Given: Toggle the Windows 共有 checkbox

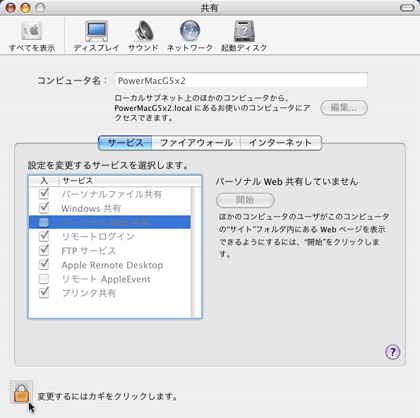Looking at the screenshot, I should 44,208.
